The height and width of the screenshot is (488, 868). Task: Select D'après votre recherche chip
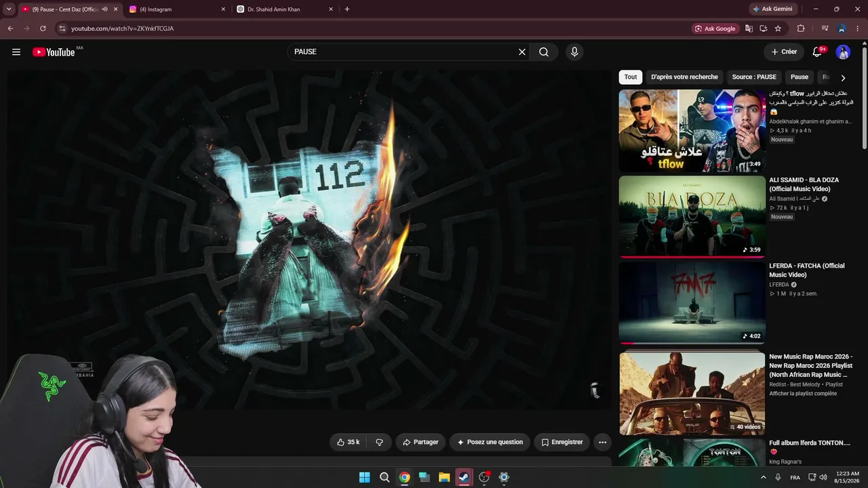tap(684, 77)
